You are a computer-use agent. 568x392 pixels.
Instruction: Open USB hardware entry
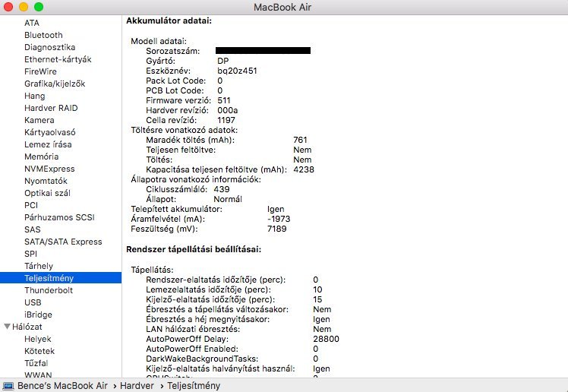(33, 302)
